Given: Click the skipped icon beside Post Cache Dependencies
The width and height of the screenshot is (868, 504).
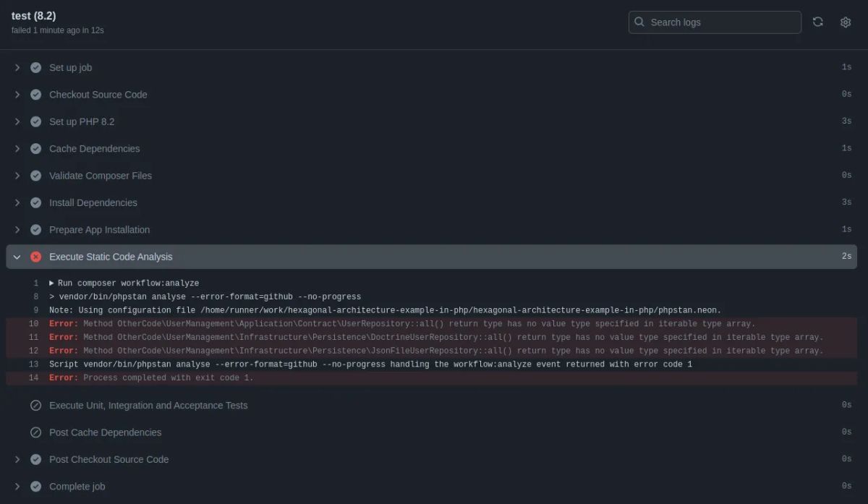Looking at the screenshot, I should coord(35,432).
